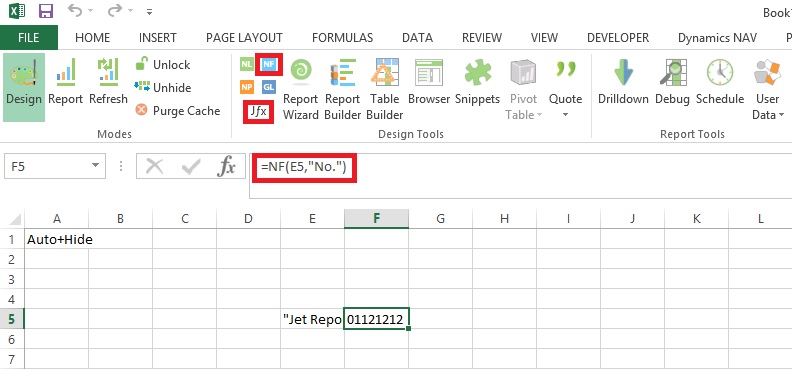
Task: Click the Unlock button
Action: 163,65
